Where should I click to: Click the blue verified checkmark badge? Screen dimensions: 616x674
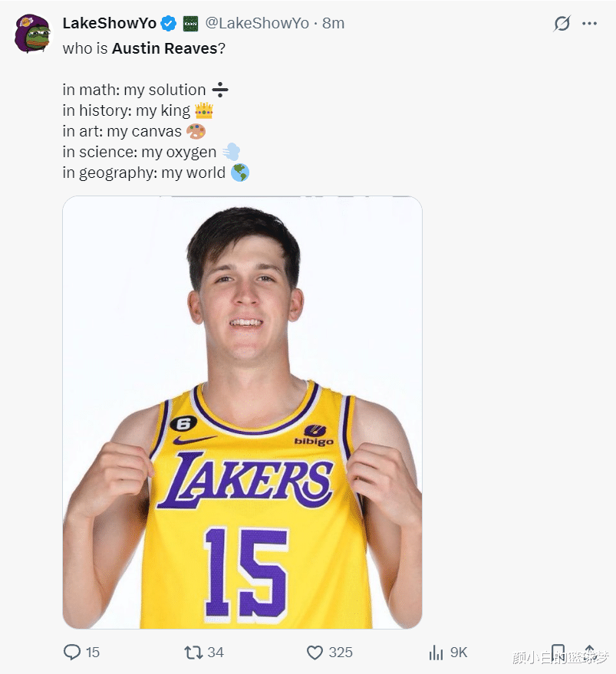coord(169,24)
